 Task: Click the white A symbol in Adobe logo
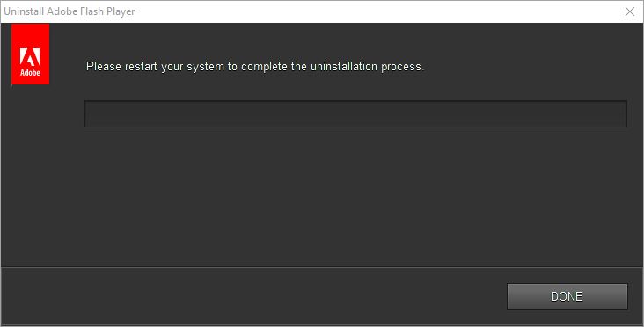(x=30, y=57)
